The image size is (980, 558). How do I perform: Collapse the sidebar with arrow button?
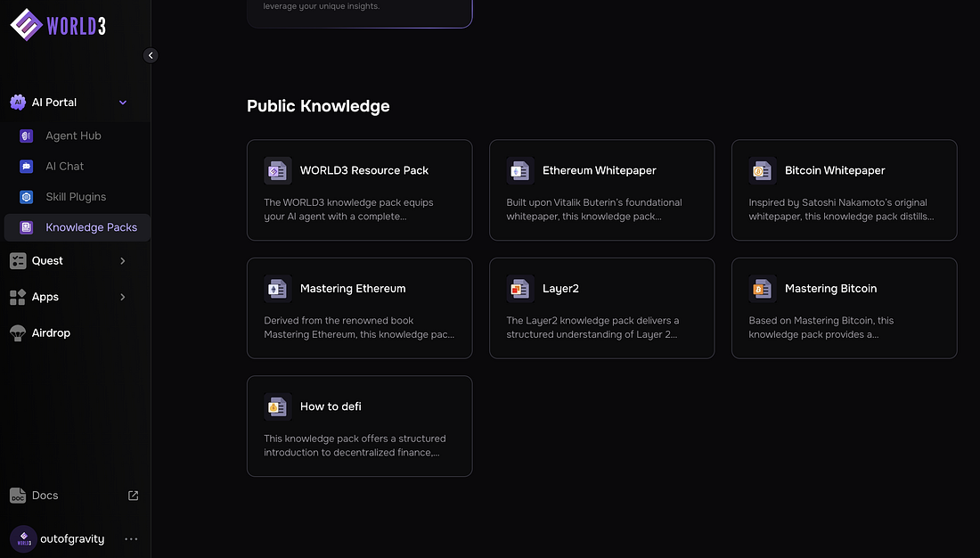click(x=151, y=55)
